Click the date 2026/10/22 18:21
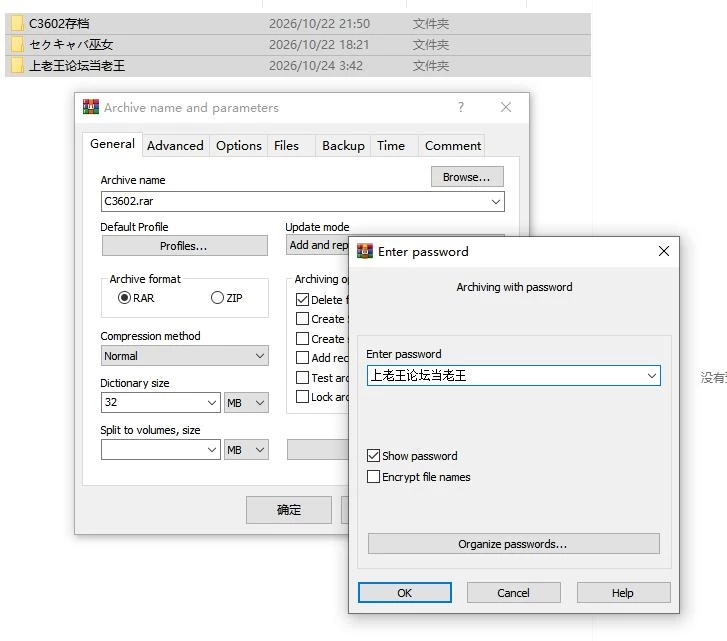 point(319,44)
